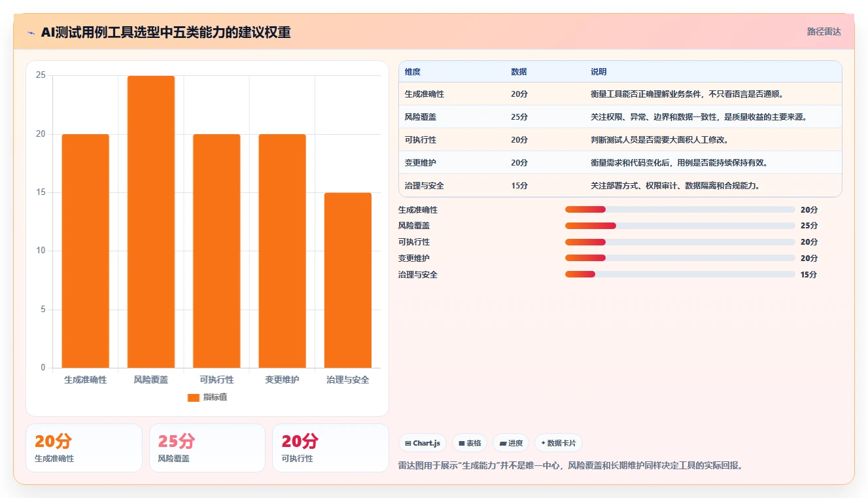Click the 风险覆盖 bar in chart
This screenshot has width=868, height=498.
pos(151,222)
